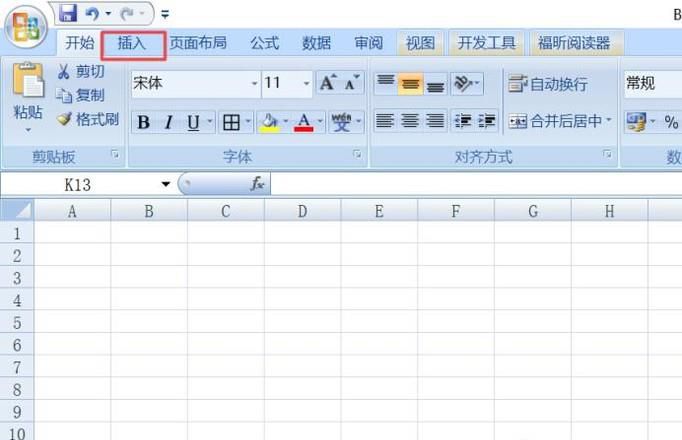Click 复制 to copy selection
Viewport: 682px width, 440px height.
81,95
